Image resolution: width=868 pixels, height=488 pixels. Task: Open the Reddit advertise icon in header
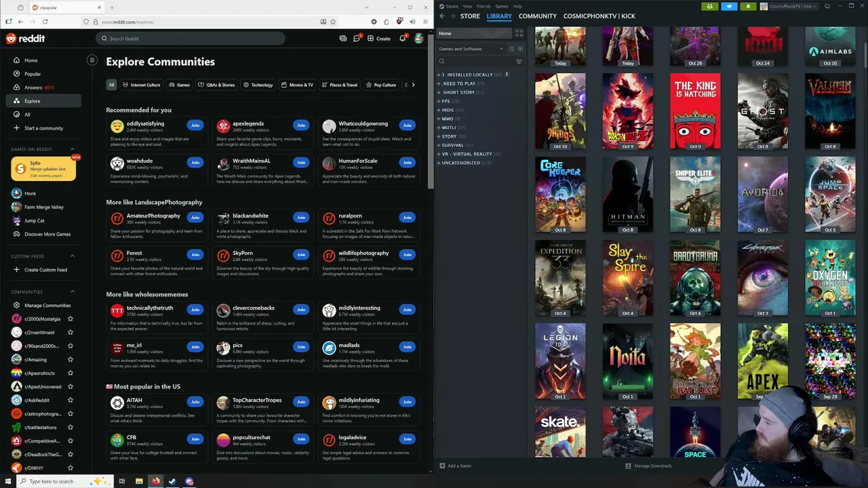tap(343, 39)
